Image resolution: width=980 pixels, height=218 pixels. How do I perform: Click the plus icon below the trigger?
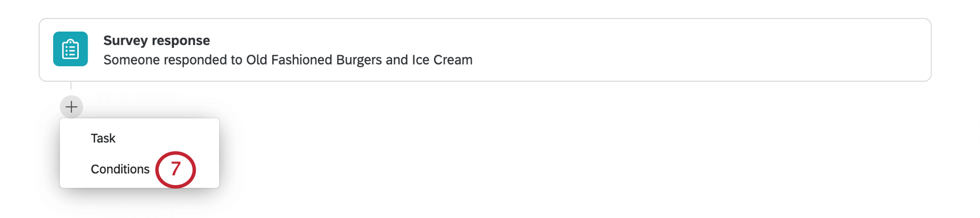coord(71,107)
